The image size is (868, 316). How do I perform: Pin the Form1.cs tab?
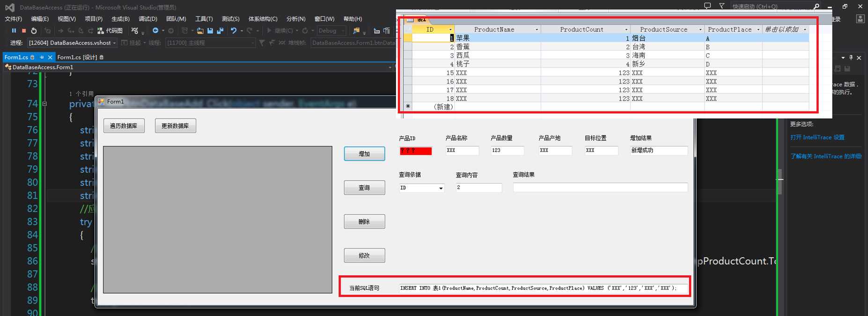click(x=42, y=57)
